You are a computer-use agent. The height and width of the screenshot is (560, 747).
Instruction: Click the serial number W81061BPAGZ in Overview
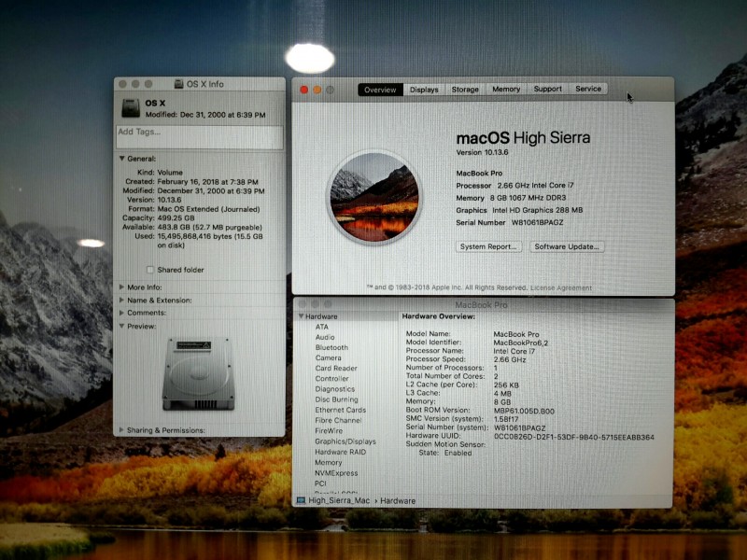click(538, 222)
